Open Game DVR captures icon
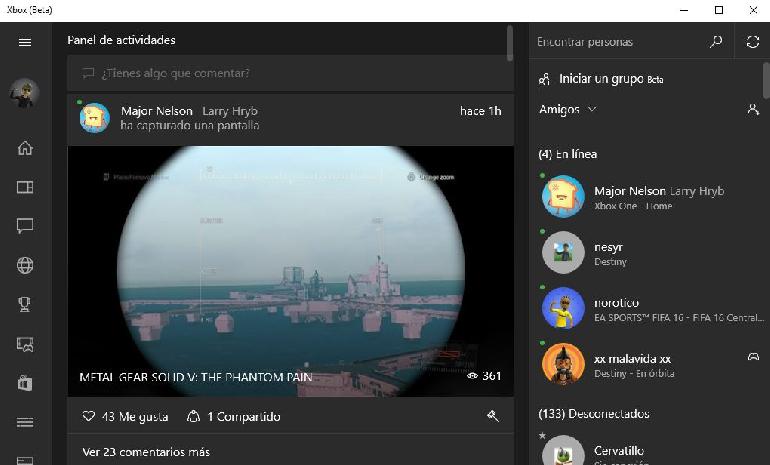 click(x=25, y=344)
